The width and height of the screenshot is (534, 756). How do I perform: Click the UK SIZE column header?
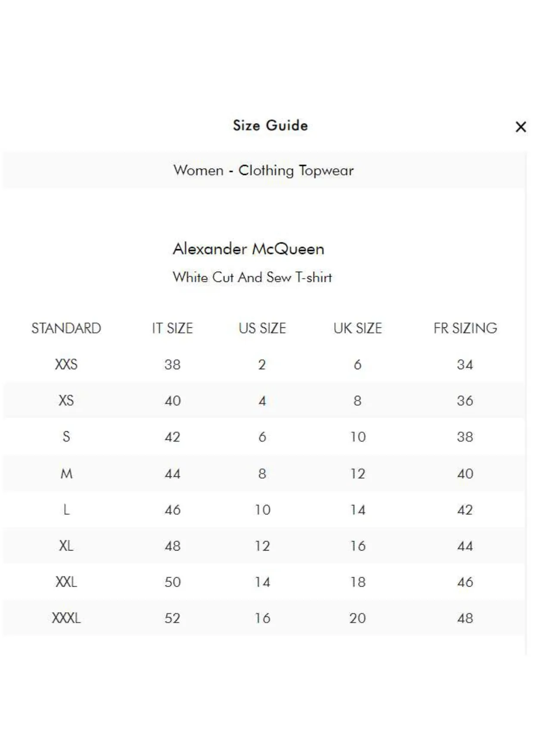(357, 328)
